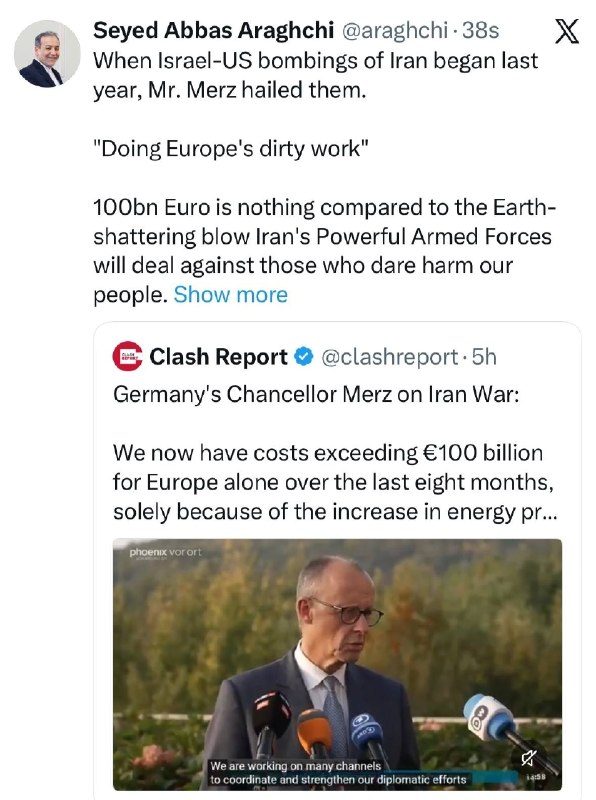Click the 'Doing Europe's dirty work' quote line
The width and height of the screenshot is (596, 800).
click(x=231, y=148)
